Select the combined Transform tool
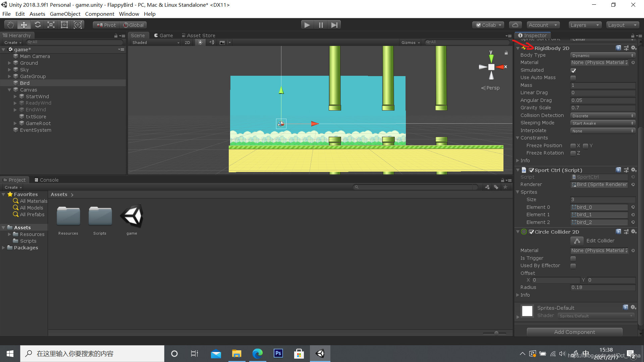 pyautogui.click(x=78, y=25)
